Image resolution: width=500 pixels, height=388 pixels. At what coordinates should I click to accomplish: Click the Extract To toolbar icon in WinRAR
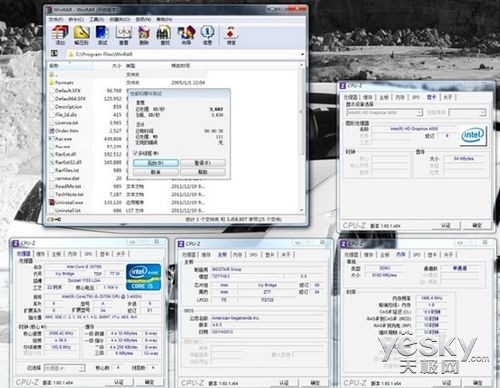coord(81,36)
